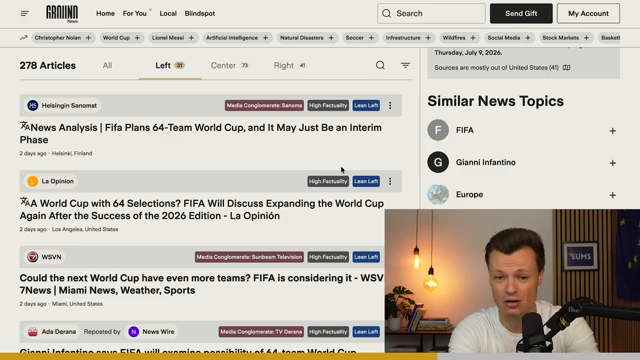Follow Soccer topic plus icon
Image resolution: width=640 pixels, height=360 pixels.
coord(371,38)
